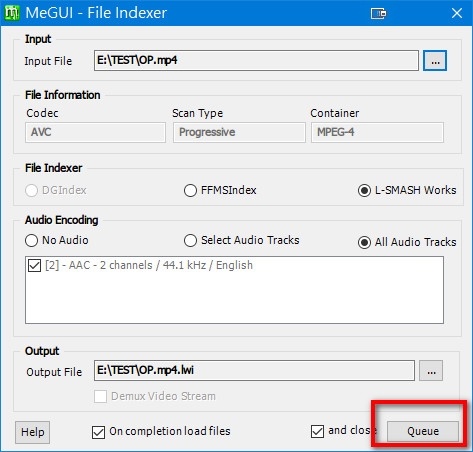Uncheck the AAC 2 channels audio track
The width and height of the screenshot is (473, 452).
[x=34, y=266]
